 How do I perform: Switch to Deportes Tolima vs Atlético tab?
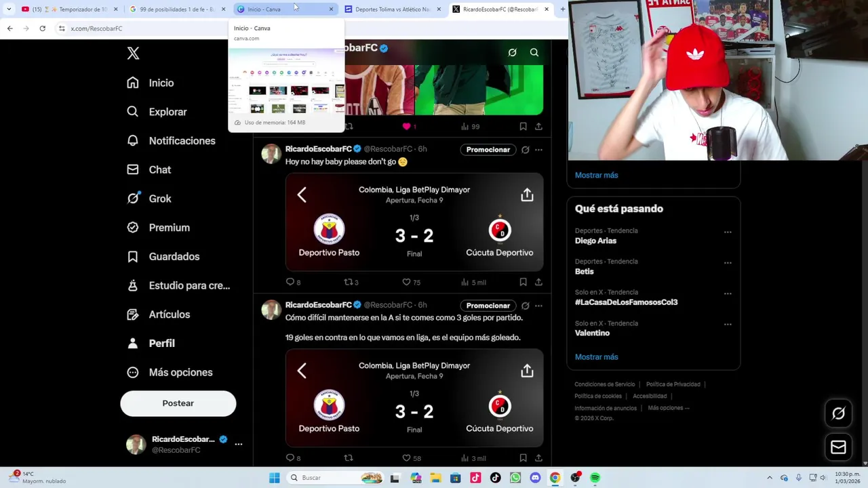[393, 9]
